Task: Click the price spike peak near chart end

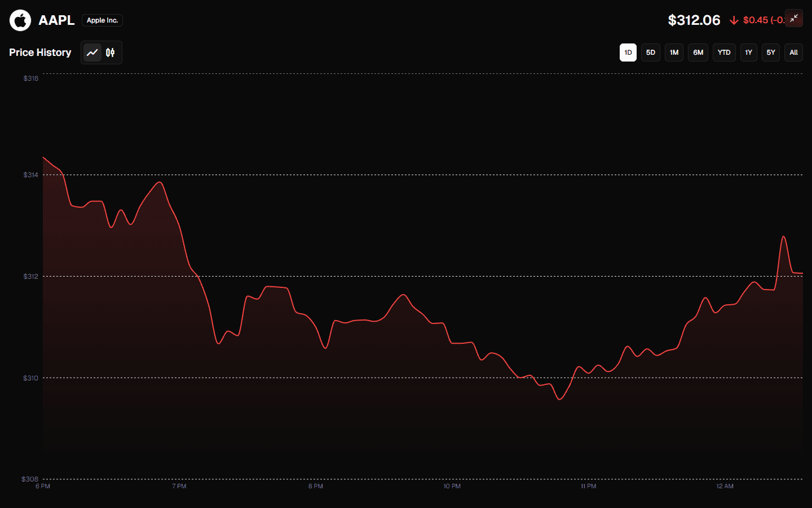Action: click(x=784, y=237)
